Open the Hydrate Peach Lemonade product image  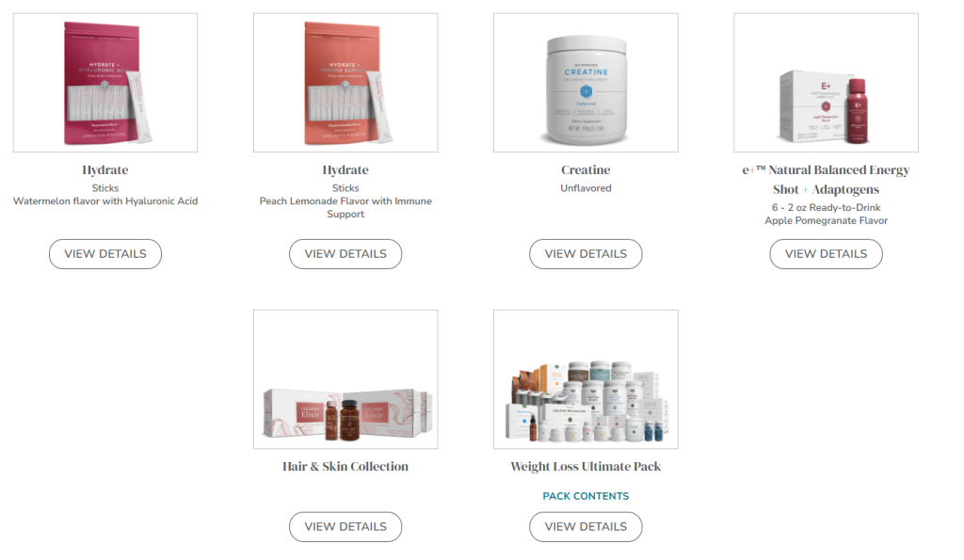tap(345, 83)
